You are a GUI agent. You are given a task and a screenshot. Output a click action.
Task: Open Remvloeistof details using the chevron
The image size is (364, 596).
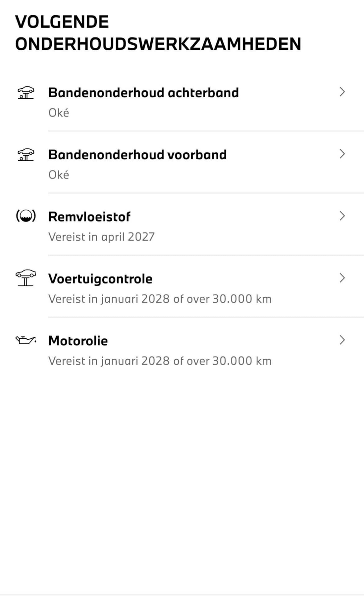tap(342, 216)
